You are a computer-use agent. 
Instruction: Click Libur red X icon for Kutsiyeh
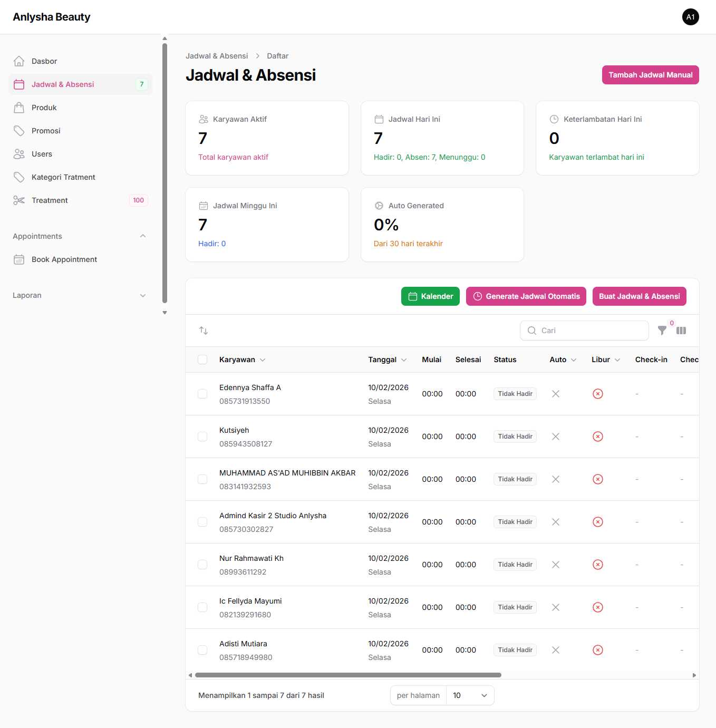click(x=597, y=436)
